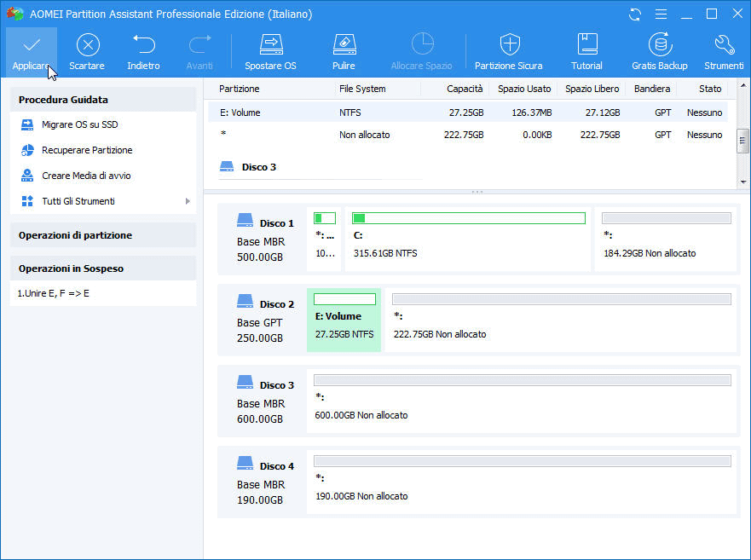Open the Strumenti wrench menu
The height and width of the screenshot is (560, 751).
point(724,46)
